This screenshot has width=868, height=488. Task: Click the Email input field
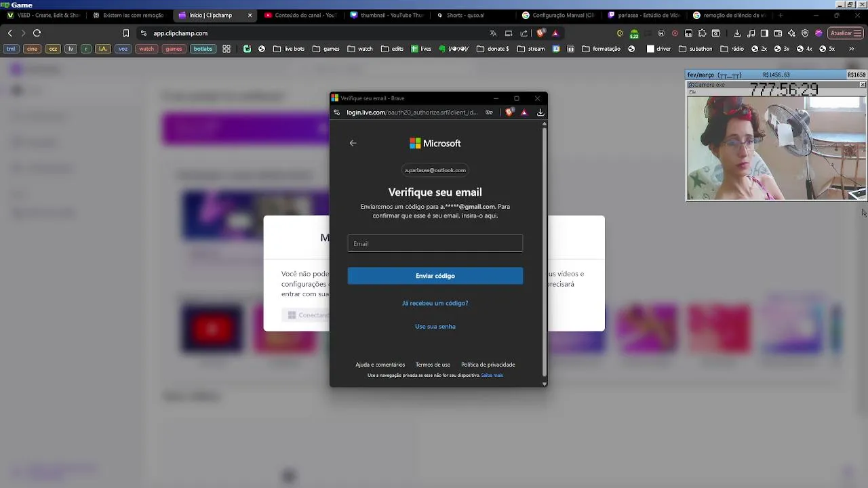click(435, 243)
